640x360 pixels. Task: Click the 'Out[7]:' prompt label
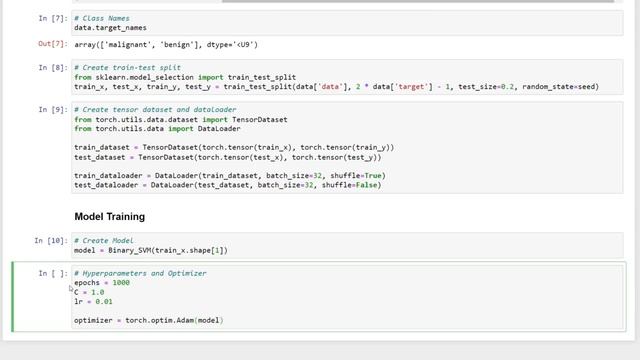[53, 44]
